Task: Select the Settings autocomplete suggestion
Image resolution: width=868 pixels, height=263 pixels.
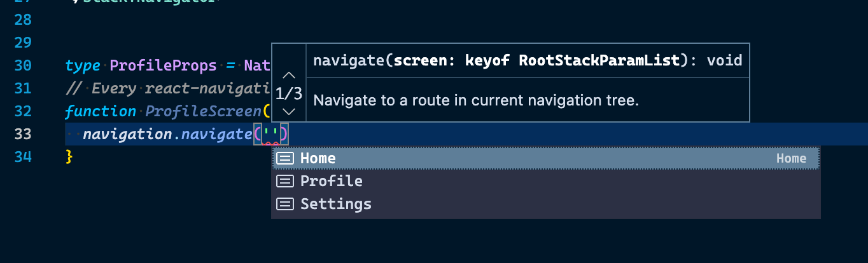Action: click(x=546, y=204)
